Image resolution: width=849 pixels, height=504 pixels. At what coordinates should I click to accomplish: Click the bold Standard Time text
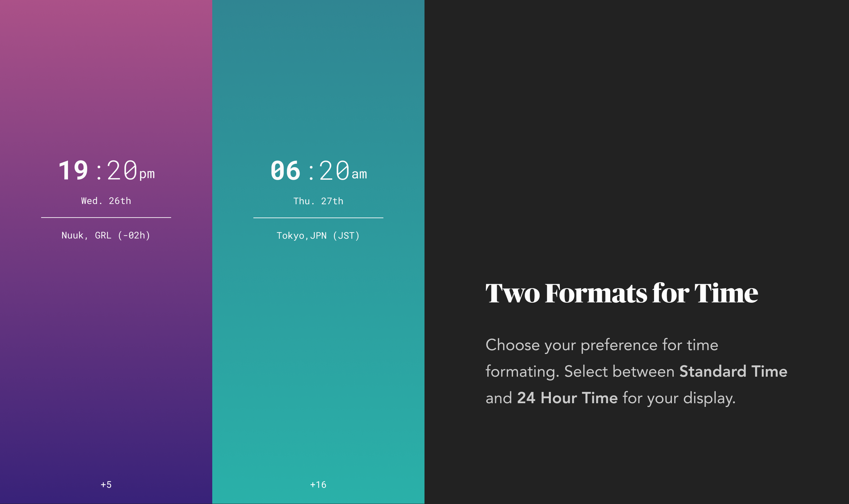[x=733, y=371]
